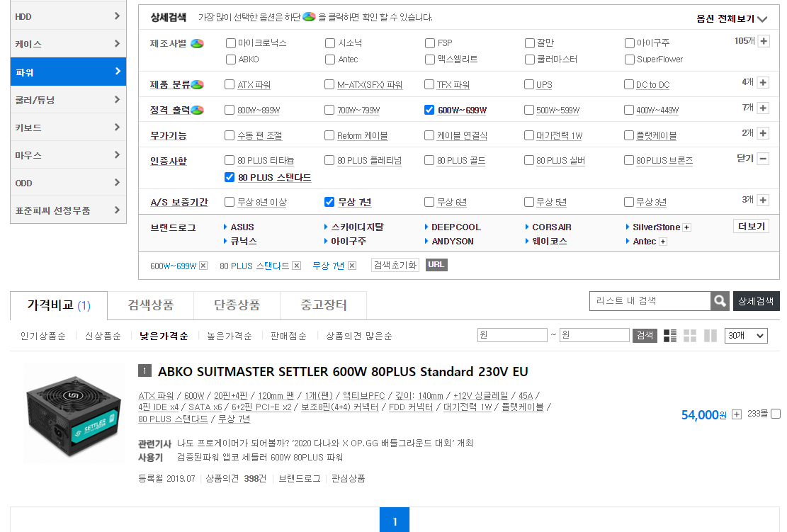Expand Antec brand log plus icon
The image size is (787, 532).
point(662,242)
